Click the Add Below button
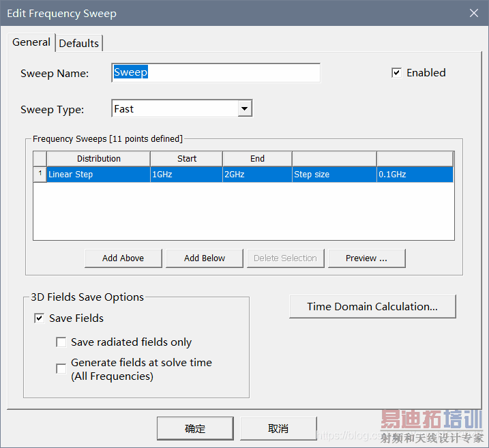Screen dimensions: 489x448 [205, 258]
